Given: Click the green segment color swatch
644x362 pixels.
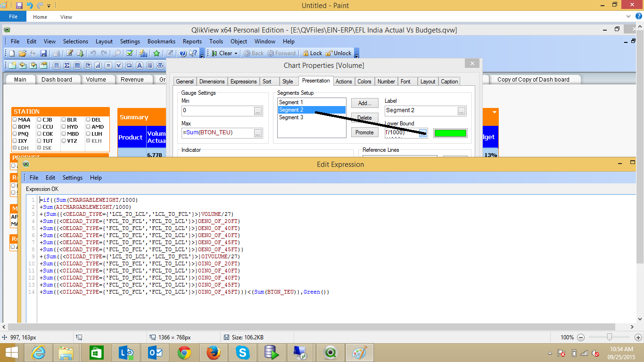Looking at the screenshot, I should click(450, 133).
